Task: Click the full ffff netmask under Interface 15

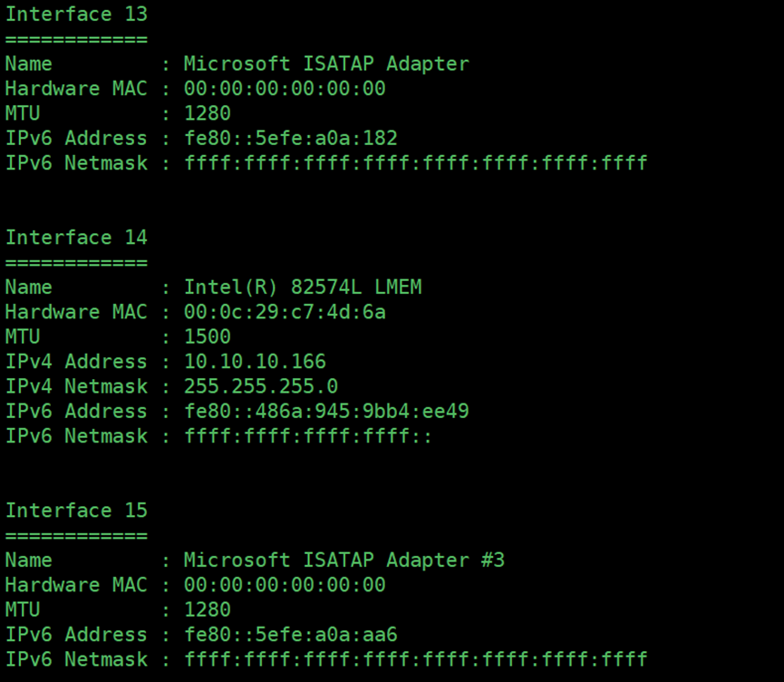Action: tap(415, 659)
